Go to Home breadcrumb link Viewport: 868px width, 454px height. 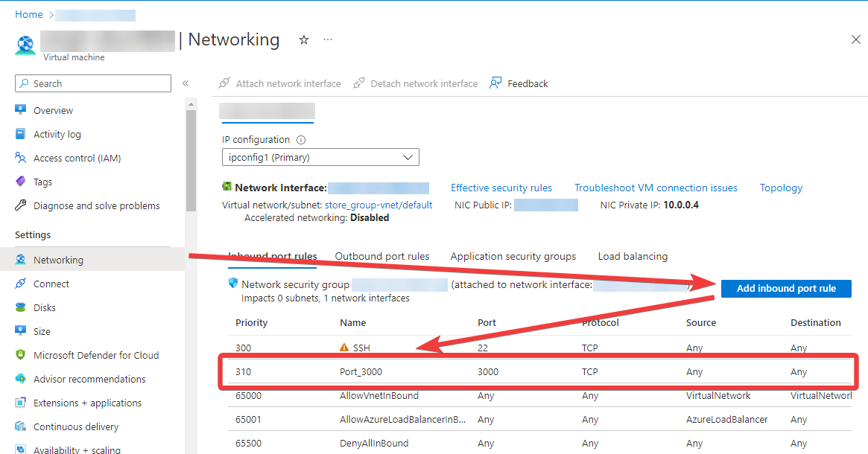coord(29,14)
